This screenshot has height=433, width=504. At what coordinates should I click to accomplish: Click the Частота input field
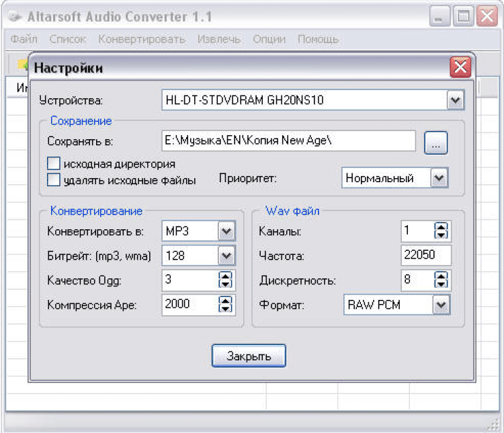[x=426, y=255]
